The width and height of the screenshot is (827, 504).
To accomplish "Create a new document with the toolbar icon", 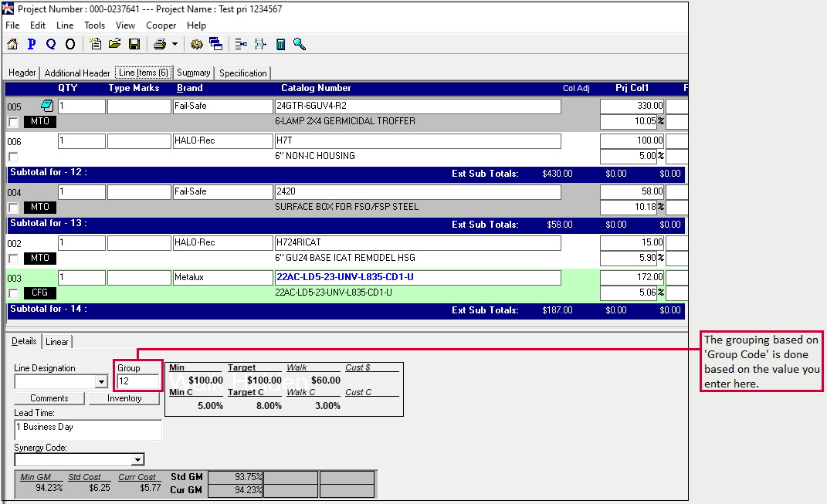I will click(x=96, y=44).
